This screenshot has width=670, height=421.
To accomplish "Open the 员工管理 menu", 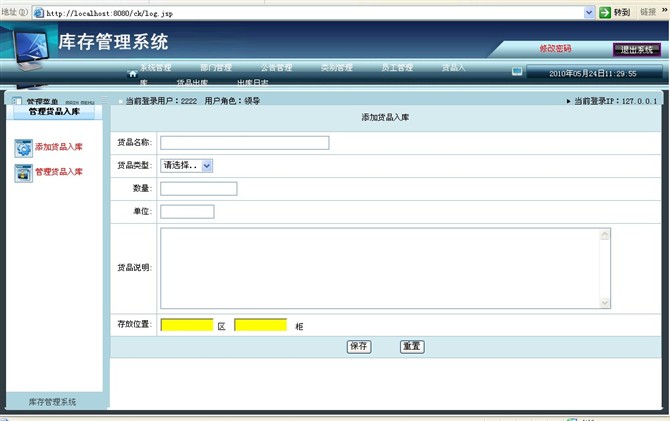I will [x=397, y=68].
